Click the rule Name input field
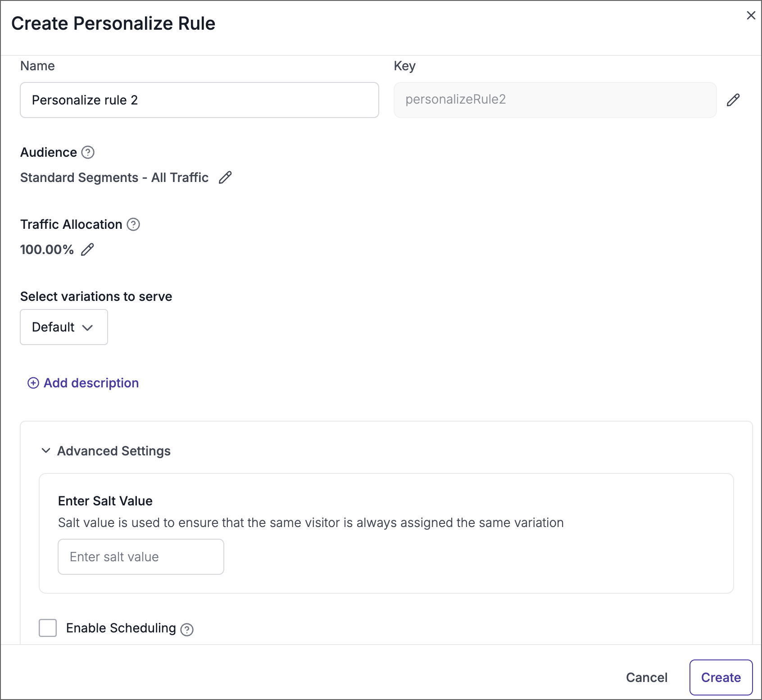762x700 pixels. pos(199,100)
